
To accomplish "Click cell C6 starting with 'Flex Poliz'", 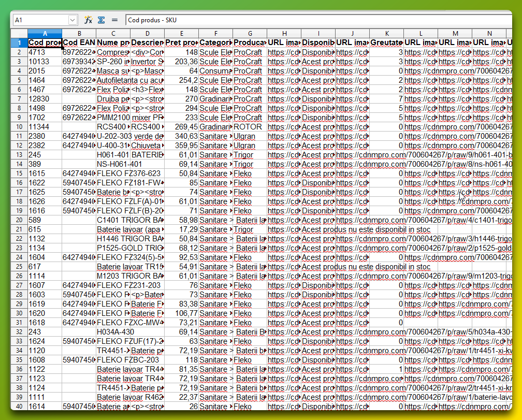I will [x=113, y=90].
